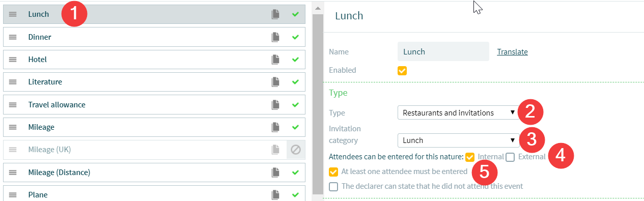Screen dimensions: 644x201
Task: Enable External attendees checkbox
Action: [511, 157]
